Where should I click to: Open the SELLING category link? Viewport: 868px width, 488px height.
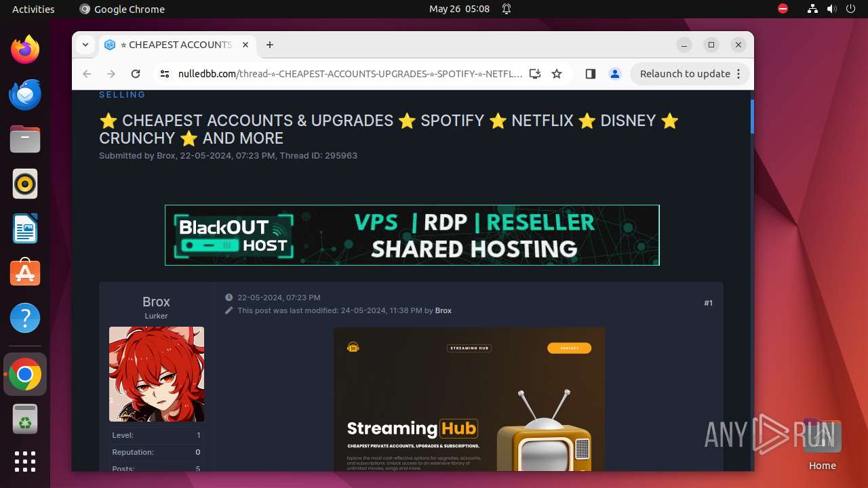pos(122,95)
